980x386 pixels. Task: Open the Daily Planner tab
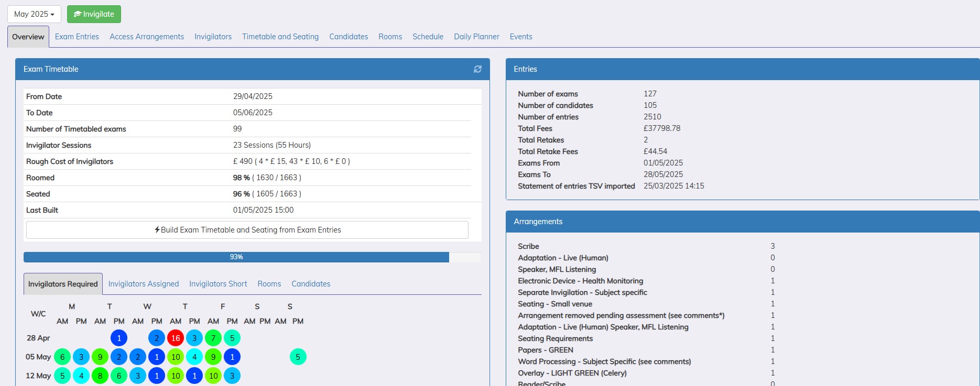[476, 37]
